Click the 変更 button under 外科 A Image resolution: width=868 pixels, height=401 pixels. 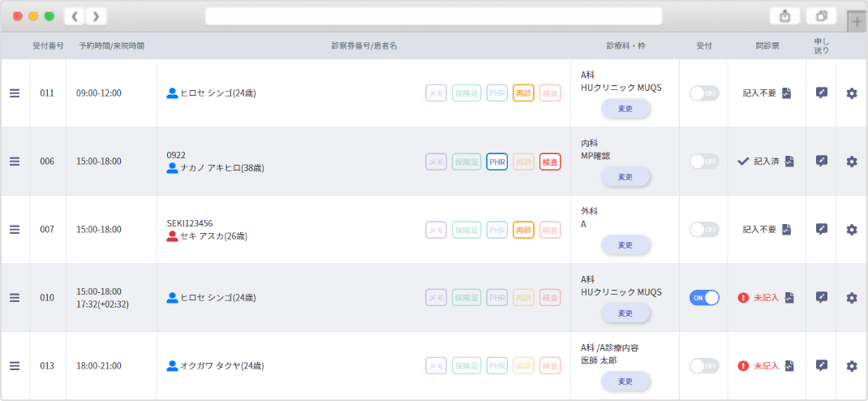tap(625, 244)
